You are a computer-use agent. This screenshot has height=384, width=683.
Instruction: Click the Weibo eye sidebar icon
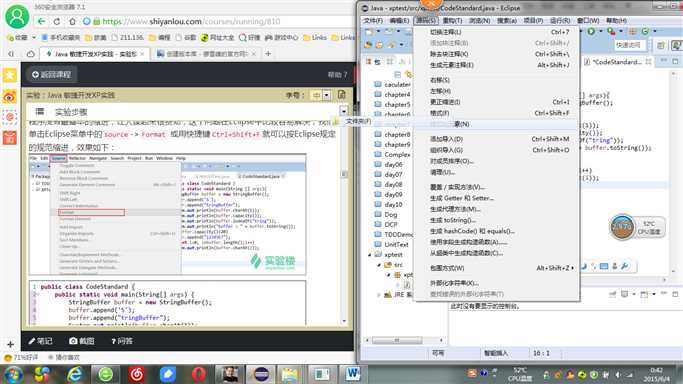(x=10, y=96)
